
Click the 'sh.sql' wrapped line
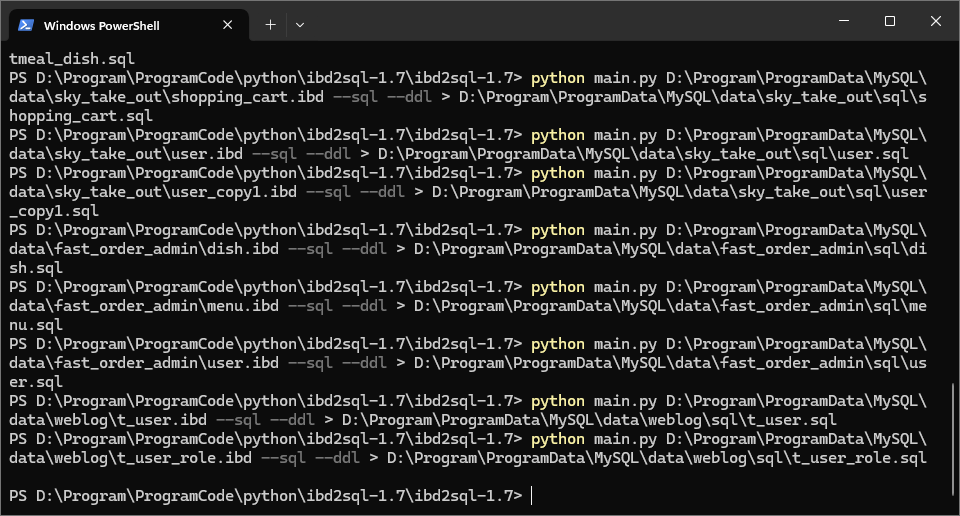click(36, 268)
